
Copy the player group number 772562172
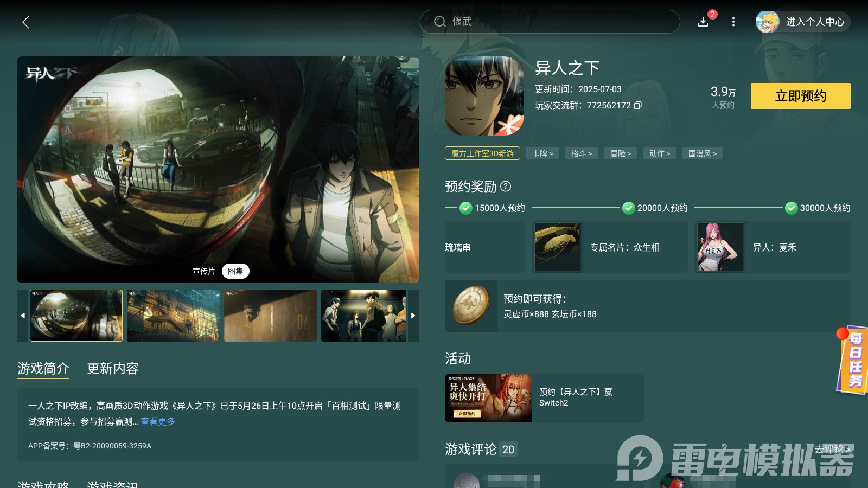(x=638, y=105)
